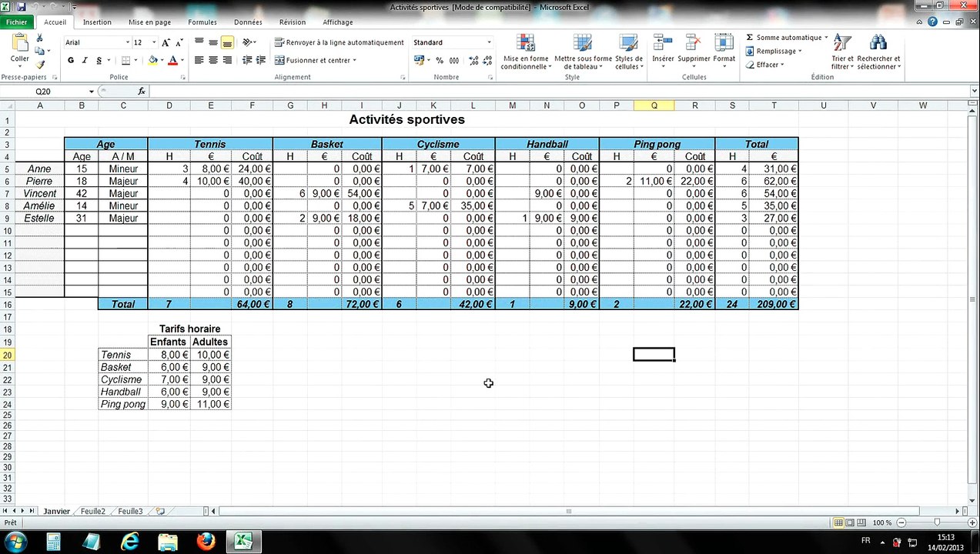Image resolution: width=980 pixels, height=554 pixels.
Task: Open the Fichier menu tab
Action: tap(17, 22)
